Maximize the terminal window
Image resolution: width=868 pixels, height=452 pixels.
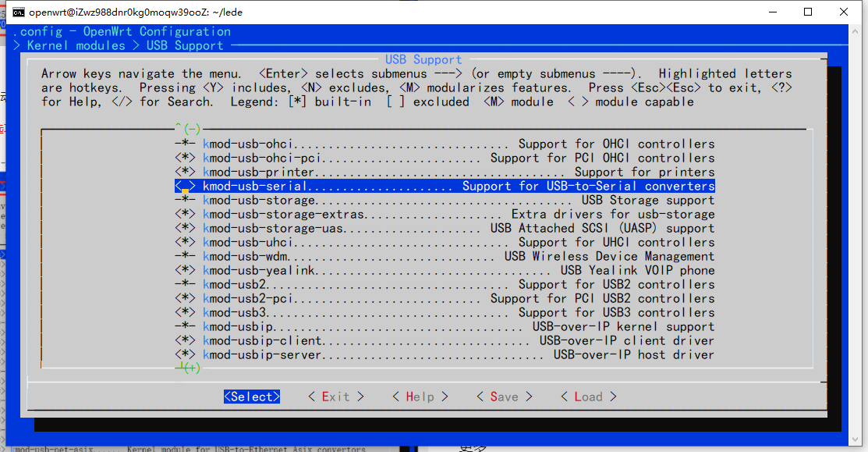tap(809, 12)
